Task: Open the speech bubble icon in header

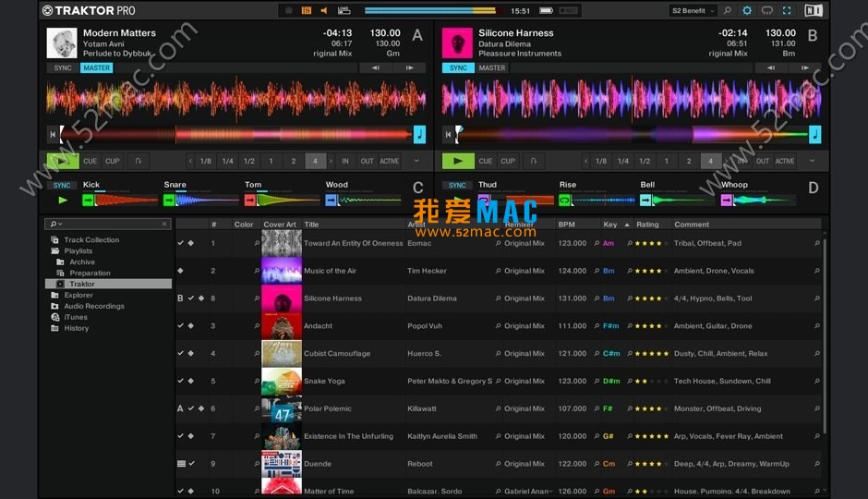Action: pos(766,10)
